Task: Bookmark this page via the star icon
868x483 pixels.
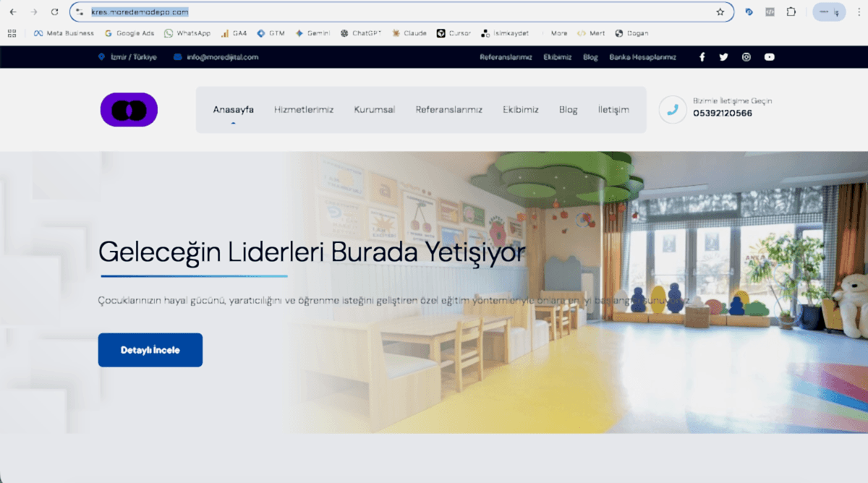Action: (720, 12)
